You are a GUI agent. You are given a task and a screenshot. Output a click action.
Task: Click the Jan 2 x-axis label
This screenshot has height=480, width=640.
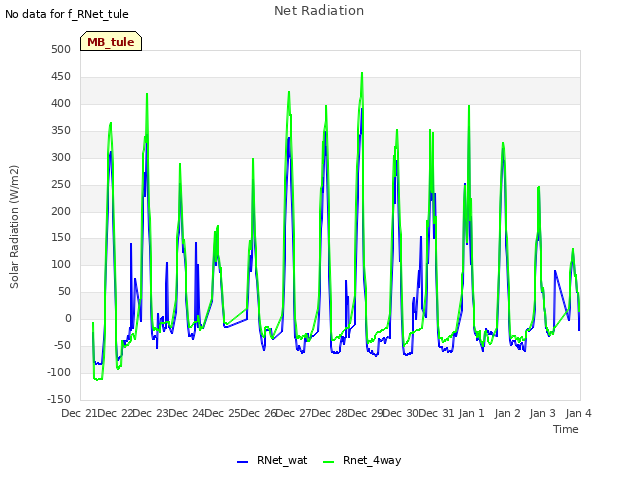point(507,413)
